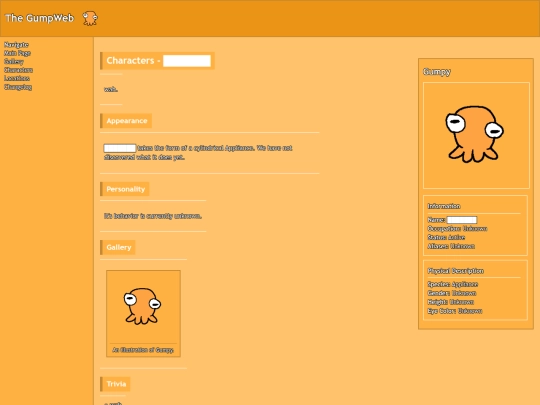
Task: Open the Locations sidebar link
Action: click(x=17, y=79)
